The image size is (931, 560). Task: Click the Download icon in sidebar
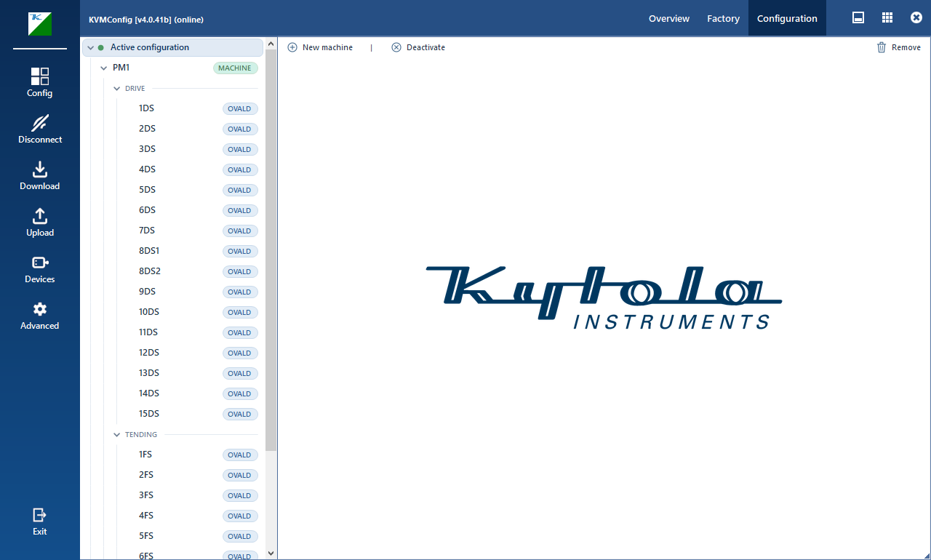[x=40, y=169]
